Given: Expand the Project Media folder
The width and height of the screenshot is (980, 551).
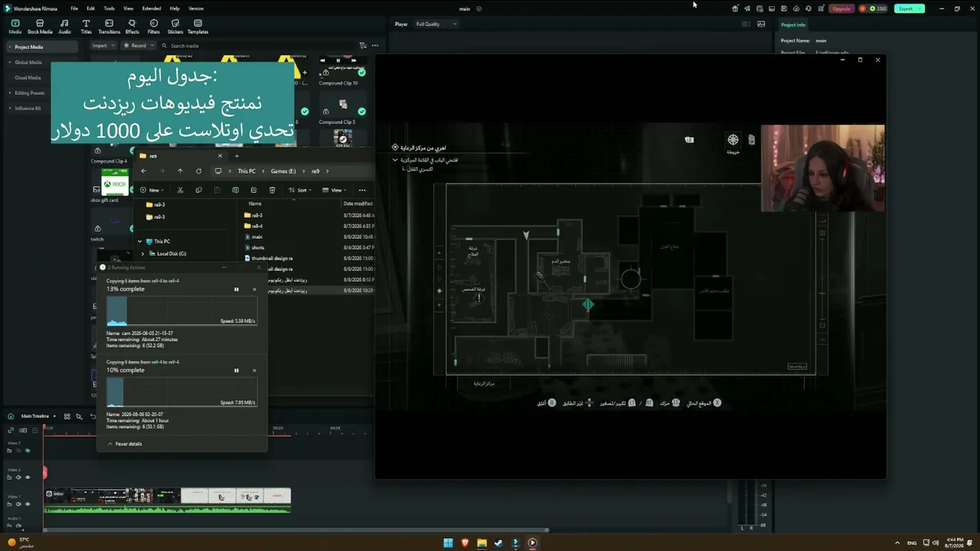Looking at the screenshot, I should click(x=8, y=47).
